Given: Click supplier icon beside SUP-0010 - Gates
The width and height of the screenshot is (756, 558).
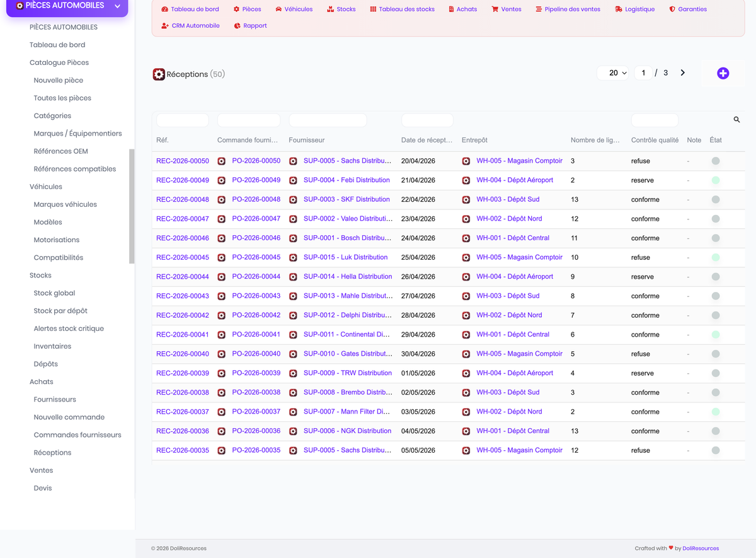Looking at the screenshot, I should point(293,354).
